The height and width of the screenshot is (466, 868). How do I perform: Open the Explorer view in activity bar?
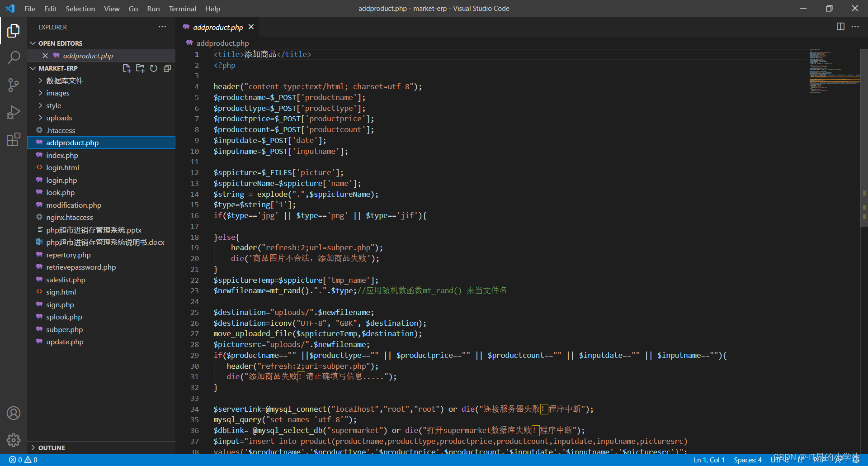click(14, 31)
